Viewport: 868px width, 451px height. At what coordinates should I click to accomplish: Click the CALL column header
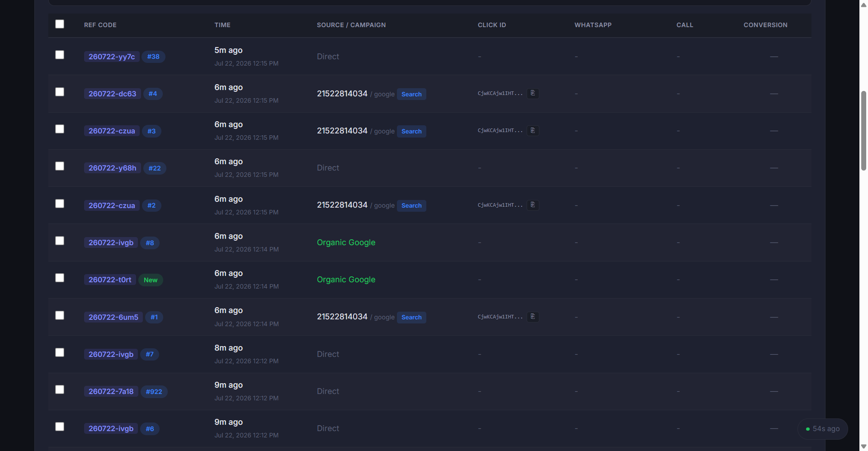pos(685,25)
